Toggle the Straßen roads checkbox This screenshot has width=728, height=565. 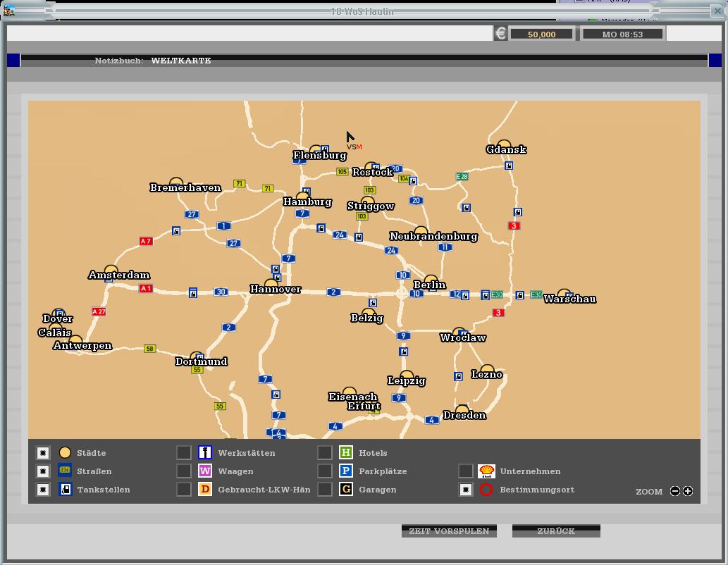coord(43,471)
